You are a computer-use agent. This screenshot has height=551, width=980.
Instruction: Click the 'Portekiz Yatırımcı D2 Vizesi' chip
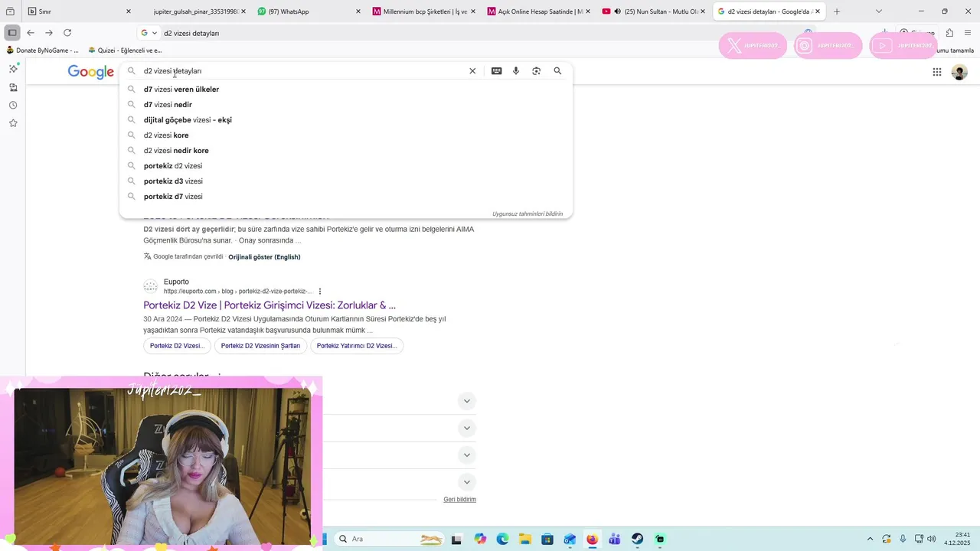pos(357,346)
